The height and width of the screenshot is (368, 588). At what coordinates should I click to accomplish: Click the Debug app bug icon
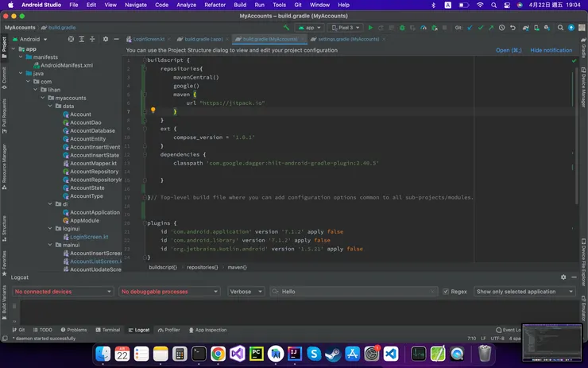tap(403, 27)
